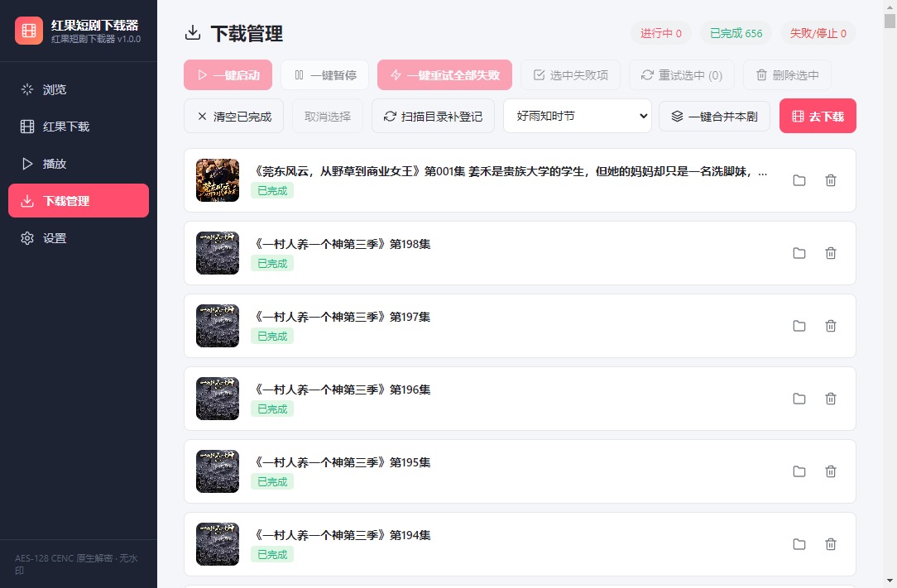Click 一键重试全部失败 button
897x588 pixels.
(x=444, y=75)
